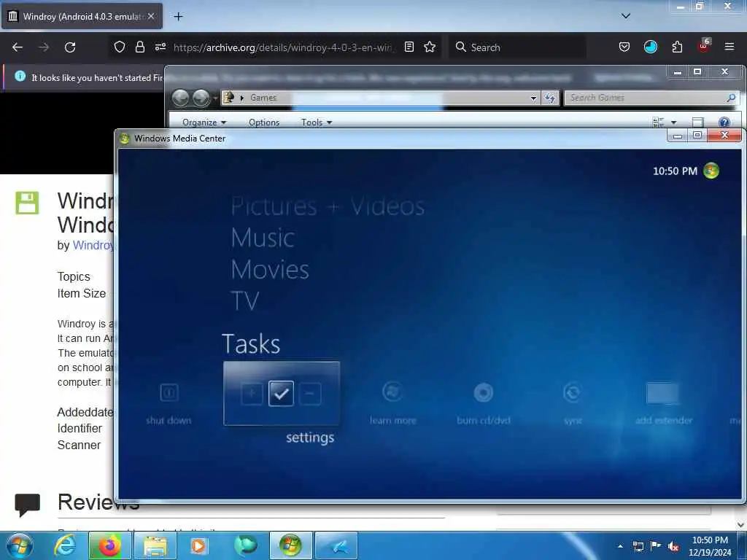The height and width of the screenshot is (560, 747).
Task: Click Search Games input field
Action: (646, 98)
